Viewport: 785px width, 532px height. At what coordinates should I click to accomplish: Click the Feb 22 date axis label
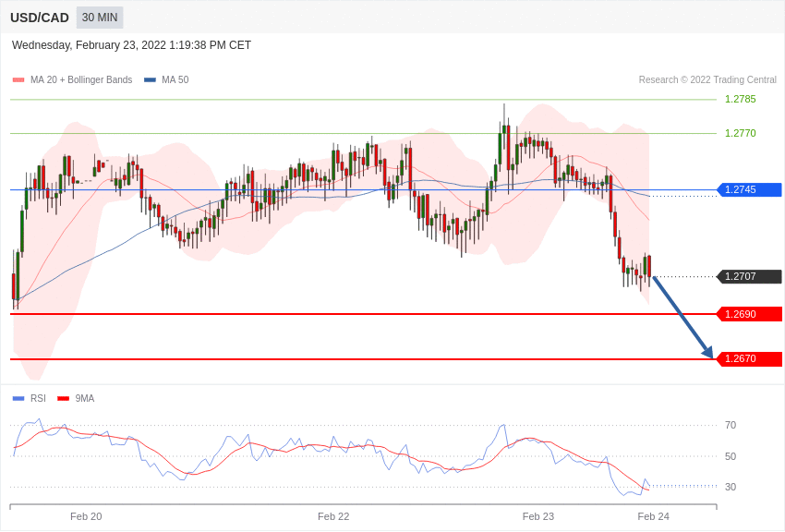tap(333, 516)
